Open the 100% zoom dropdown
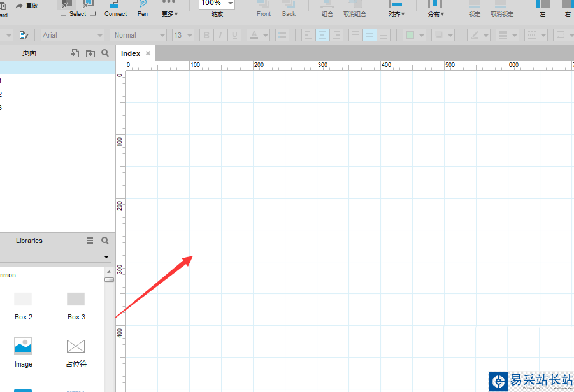The width and height of the screenshot is (574, 392). (x=230, y=3)
